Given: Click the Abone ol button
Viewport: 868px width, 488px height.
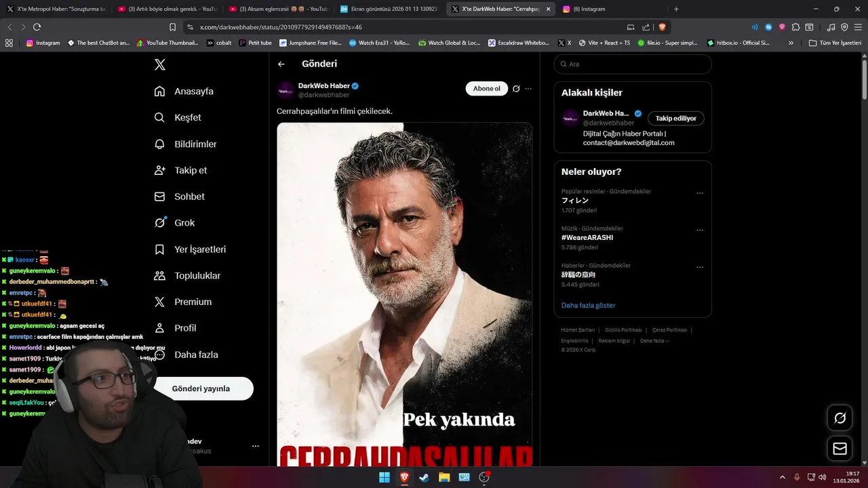Looking at the screenshot, I should coord(486,89).
